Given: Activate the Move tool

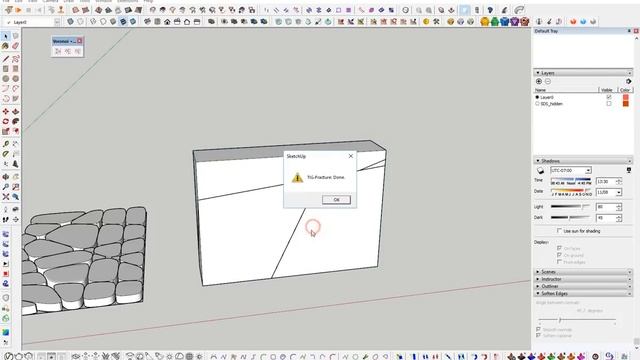Looking at the screenshot, I should click(6, 111).
